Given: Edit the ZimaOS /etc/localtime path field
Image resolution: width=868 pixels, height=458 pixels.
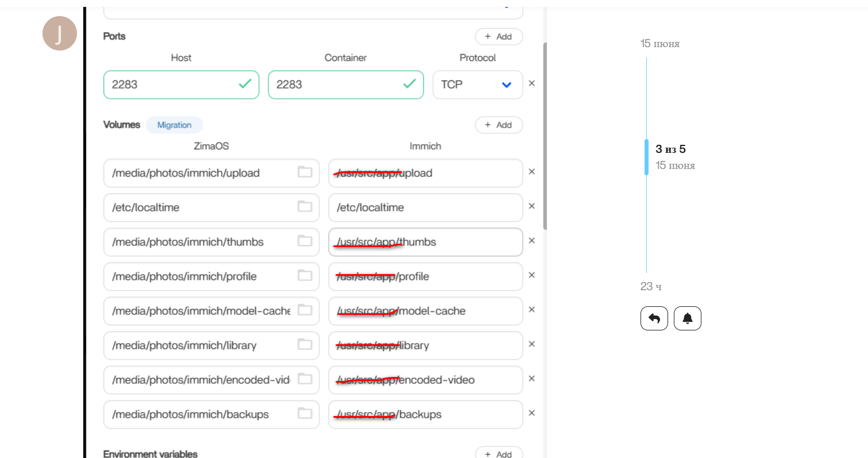Looking at the screenshot, I should pyautogui.click(x=211, y=207).
